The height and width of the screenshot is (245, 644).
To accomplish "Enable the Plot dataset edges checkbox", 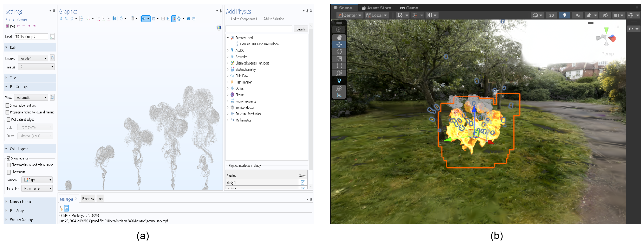I will (9, 120).
